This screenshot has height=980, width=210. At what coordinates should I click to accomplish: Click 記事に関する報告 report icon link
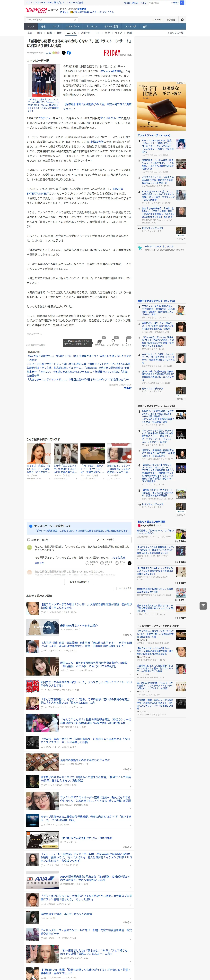tap(36, 345)
